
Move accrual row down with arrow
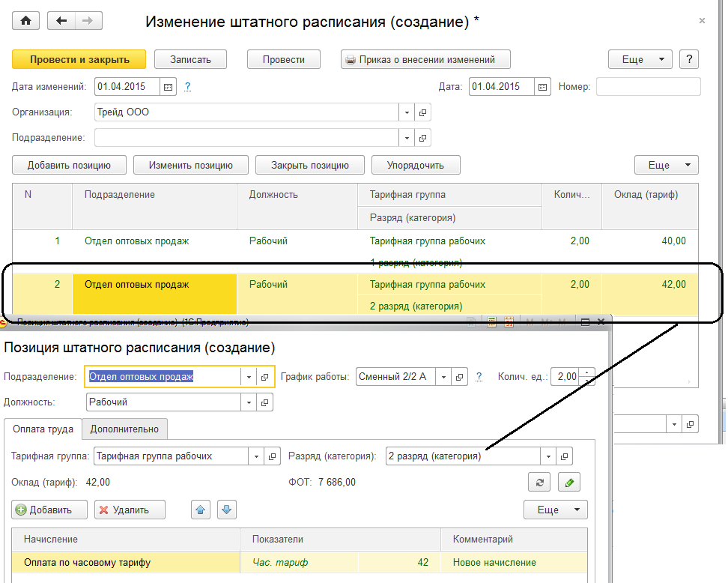pyautogui.click(x=226, y=510)
